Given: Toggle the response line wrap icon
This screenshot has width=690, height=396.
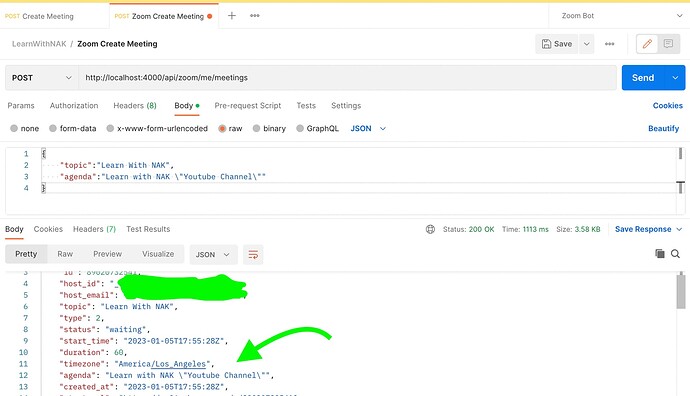Looking at the screenshot, I should 253,254.
